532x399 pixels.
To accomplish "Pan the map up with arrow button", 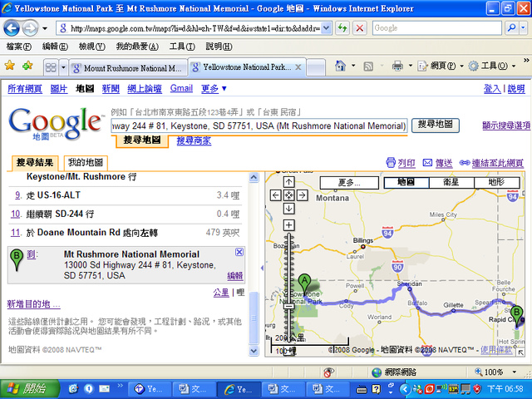I will coord(288,183).
